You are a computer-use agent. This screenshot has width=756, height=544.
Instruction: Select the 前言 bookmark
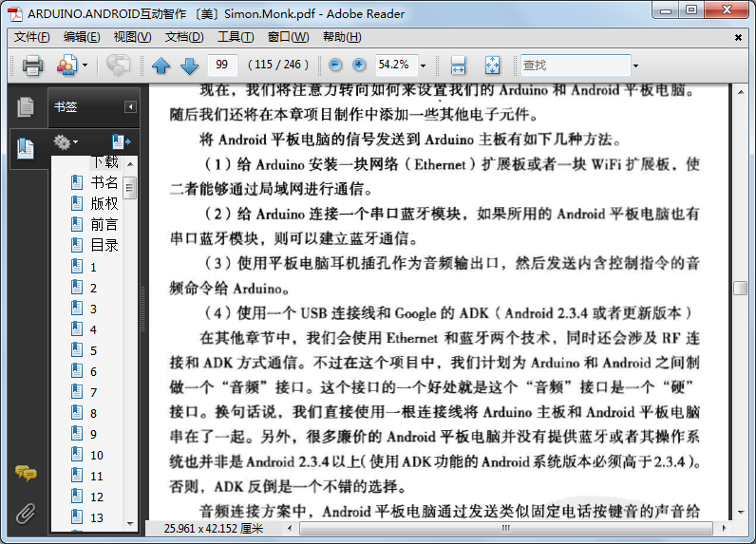point(104,225)
